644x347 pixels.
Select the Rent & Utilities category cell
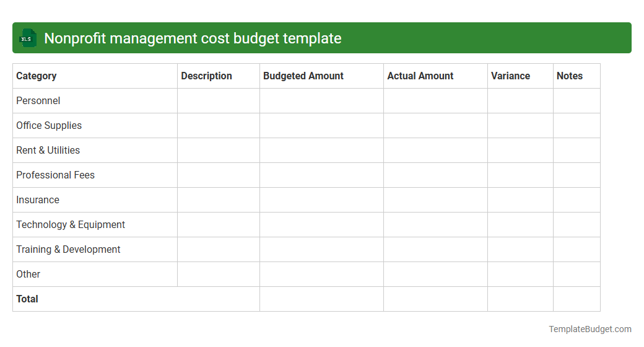point(95,151)
